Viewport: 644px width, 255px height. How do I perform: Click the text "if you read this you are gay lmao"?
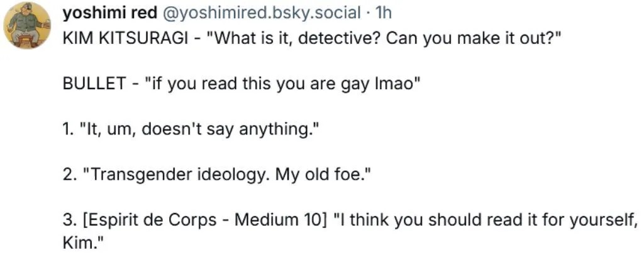pos(281,84)
